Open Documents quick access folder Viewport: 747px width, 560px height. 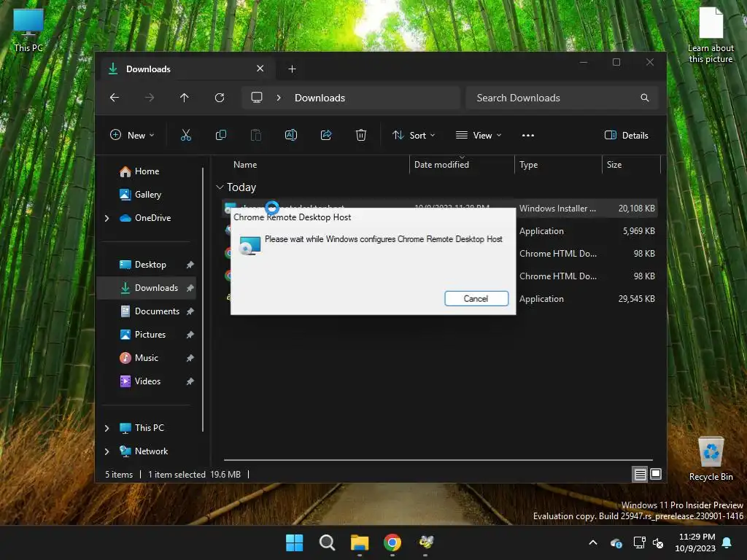(x=157, y=311)
